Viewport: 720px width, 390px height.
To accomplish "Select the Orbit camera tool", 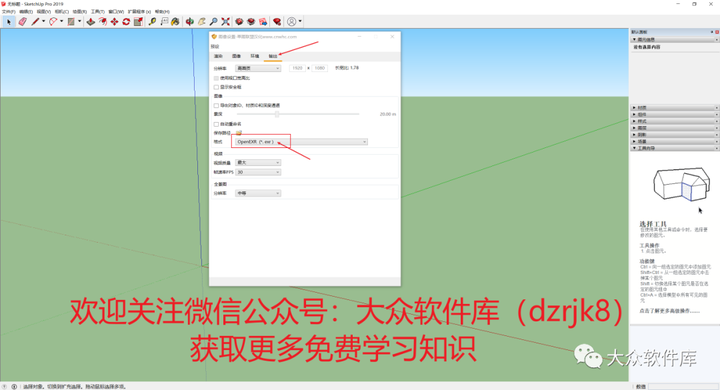I will (x=190, y=22).
